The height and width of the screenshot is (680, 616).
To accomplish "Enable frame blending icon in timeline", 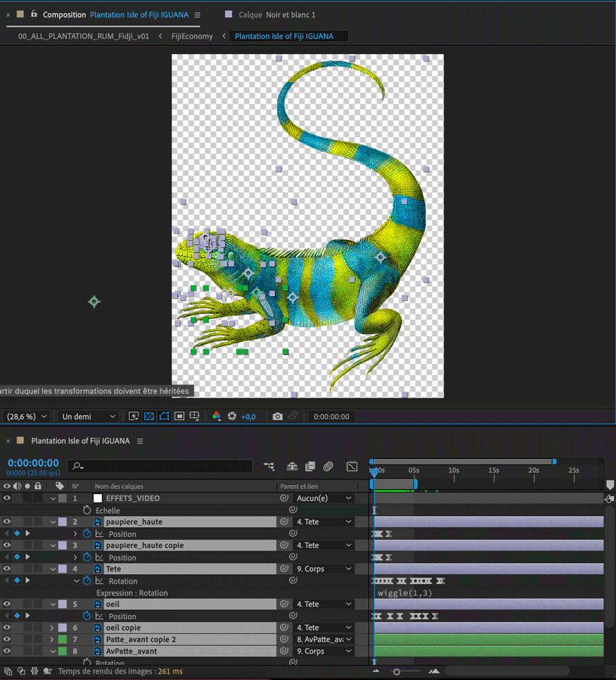I will tap(310, 466).
